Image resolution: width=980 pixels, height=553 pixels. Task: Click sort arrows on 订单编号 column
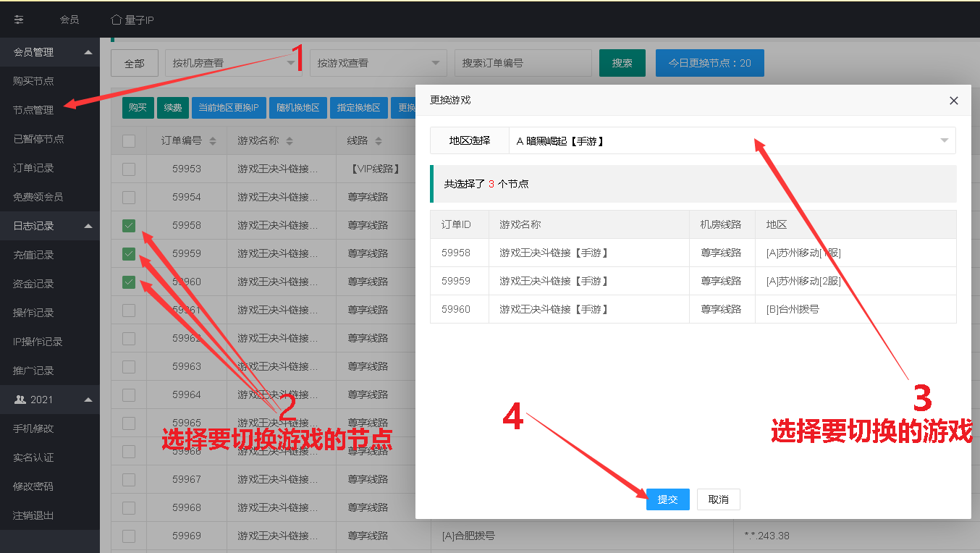coord(213,141)
